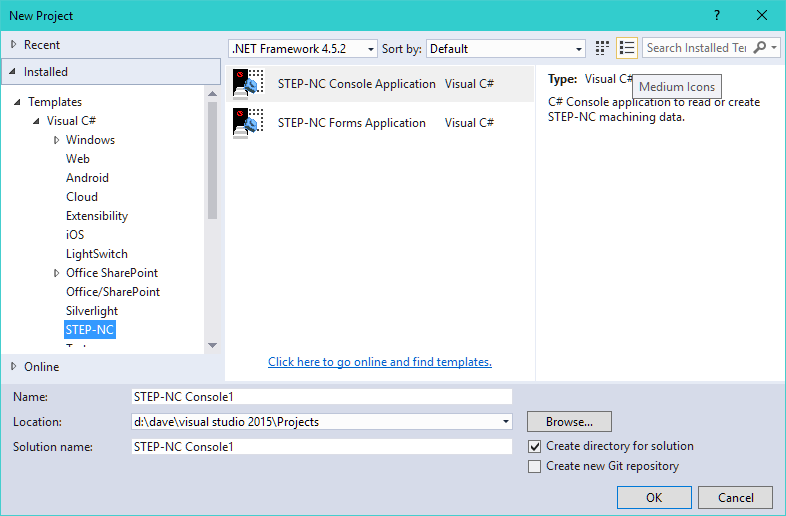Confirm with the OK button

(x=654, y=497)
